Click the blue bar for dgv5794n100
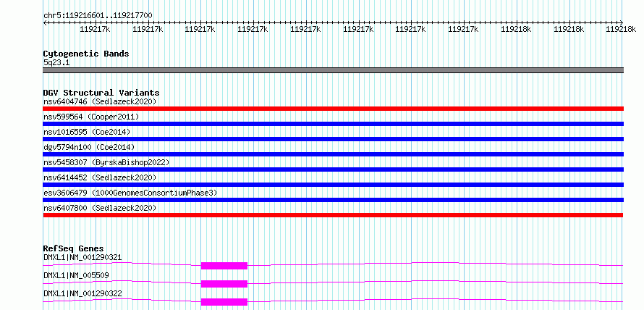The width and height of the screenshot is (644, 310). [x=333, y=154]
